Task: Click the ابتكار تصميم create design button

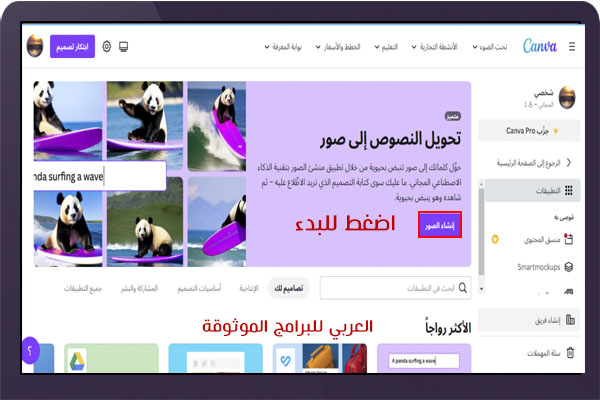Action: point(72,47)
